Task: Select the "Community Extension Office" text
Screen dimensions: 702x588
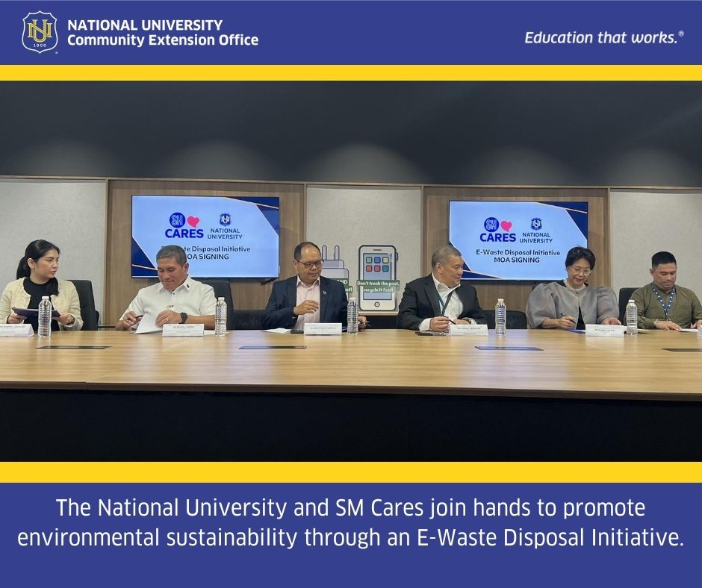Action: pyautogui.click(x=163, y=40)
